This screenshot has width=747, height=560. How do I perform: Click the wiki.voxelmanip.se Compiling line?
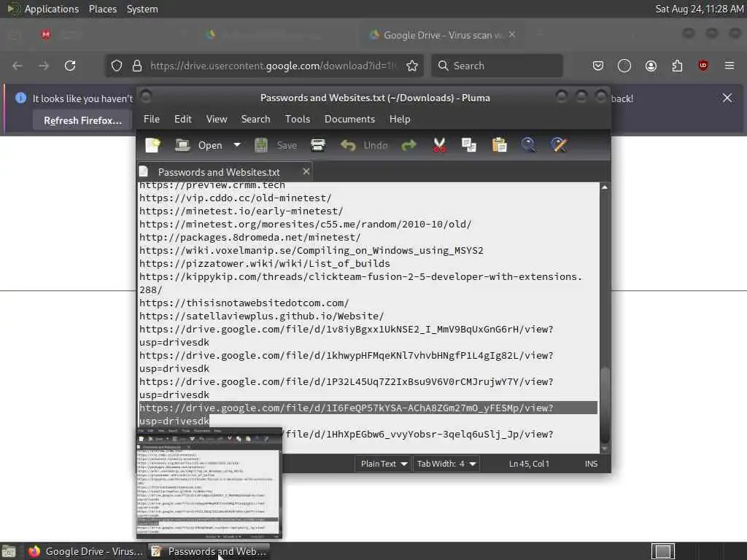(x=311, y=251)
